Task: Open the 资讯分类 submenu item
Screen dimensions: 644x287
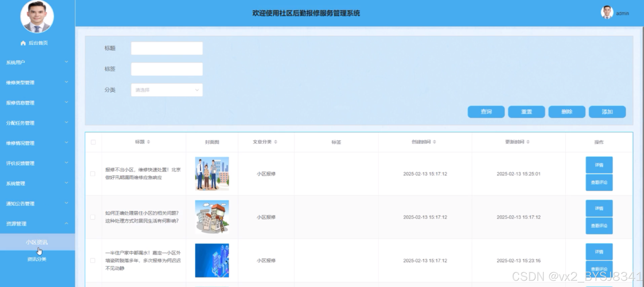Action: [37, 259]
